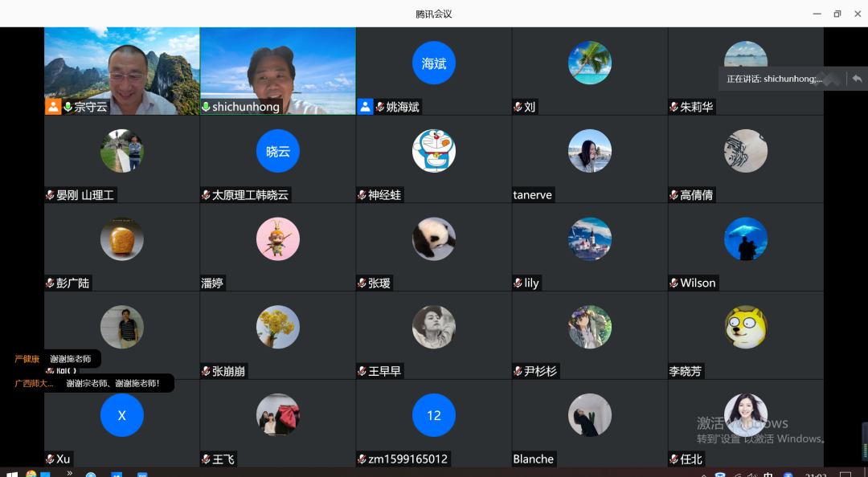Click the tanerve name label
Screen dimensions: 868x477
tap(533, 195)
